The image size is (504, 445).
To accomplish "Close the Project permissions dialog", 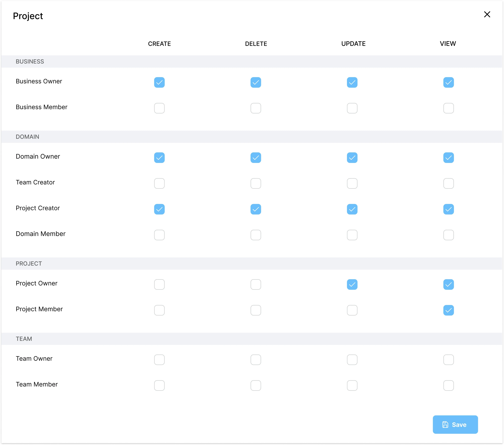I will click(x=487, y=14).
